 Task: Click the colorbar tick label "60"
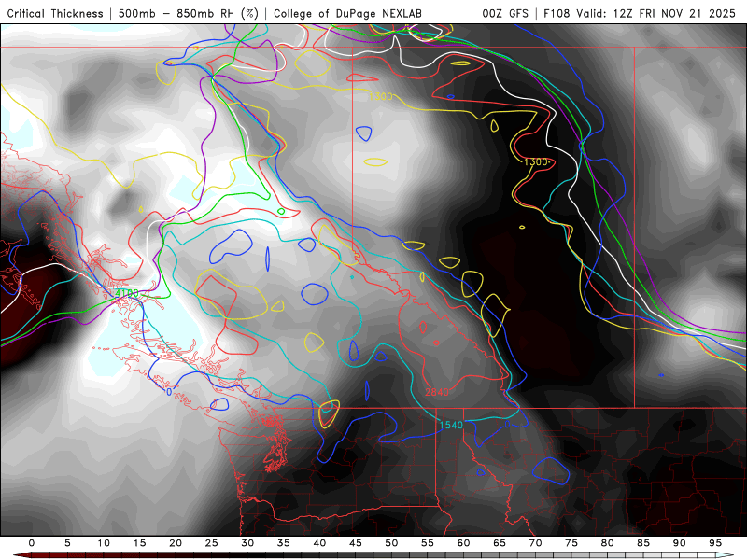click(463, 543)
